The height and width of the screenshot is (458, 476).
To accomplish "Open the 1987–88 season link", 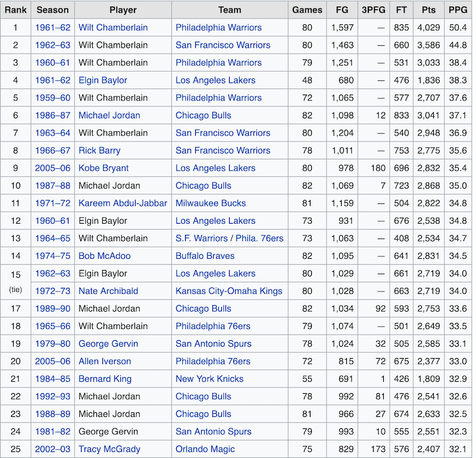I will pyautogui.click(x=52, y=186).
